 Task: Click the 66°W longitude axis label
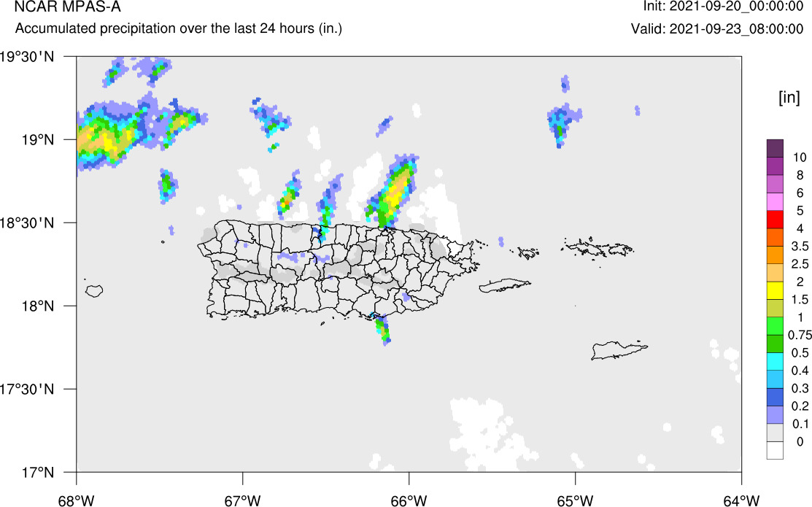point(409,500)
